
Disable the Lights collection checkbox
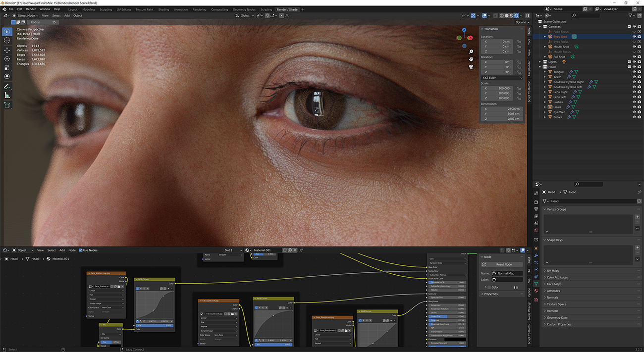(x=629, y=61)
